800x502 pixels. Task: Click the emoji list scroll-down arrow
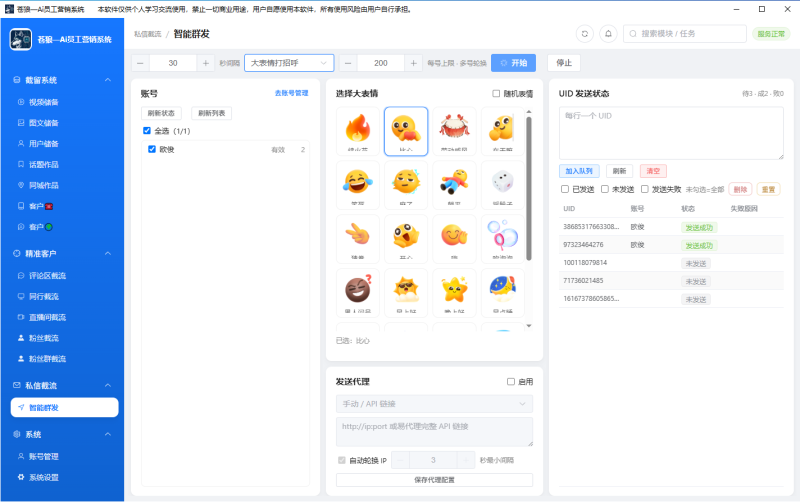pyautogui.click(x=529, y=325)
